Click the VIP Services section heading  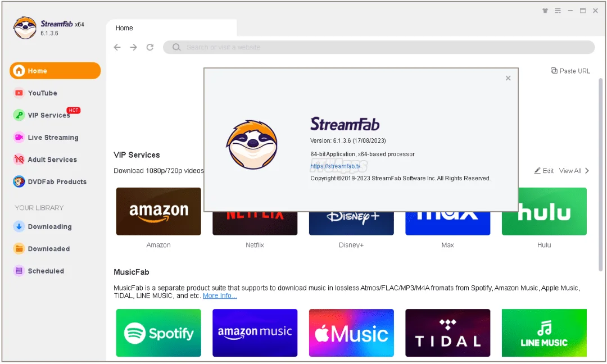[x=137, y=154]
